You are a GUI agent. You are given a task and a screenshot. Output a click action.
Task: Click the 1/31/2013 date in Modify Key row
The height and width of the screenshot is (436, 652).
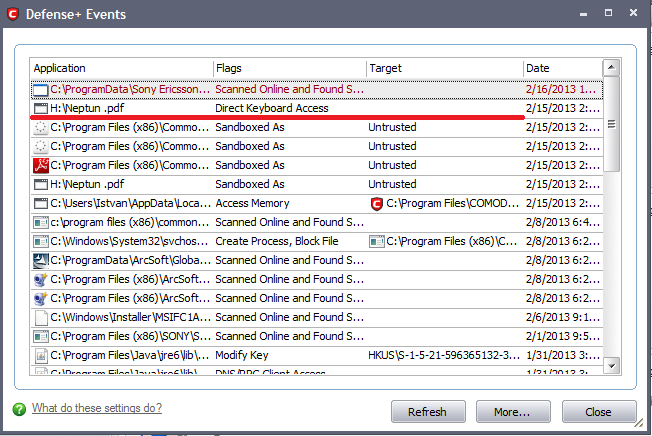click(x=563, y=355)
